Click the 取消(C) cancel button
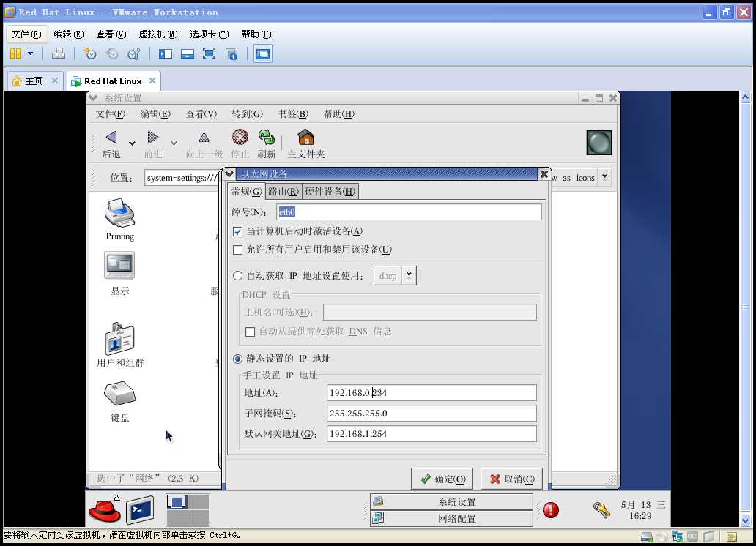The width and height of the screenshot is (756, 546). point(511,479)
